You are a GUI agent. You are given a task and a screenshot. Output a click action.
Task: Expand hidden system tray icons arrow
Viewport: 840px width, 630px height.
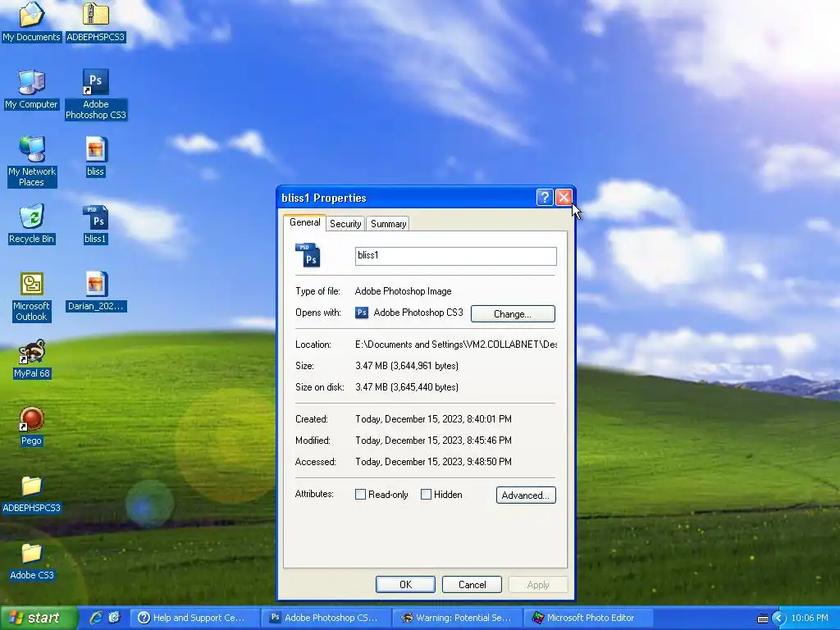click(778, 619)
